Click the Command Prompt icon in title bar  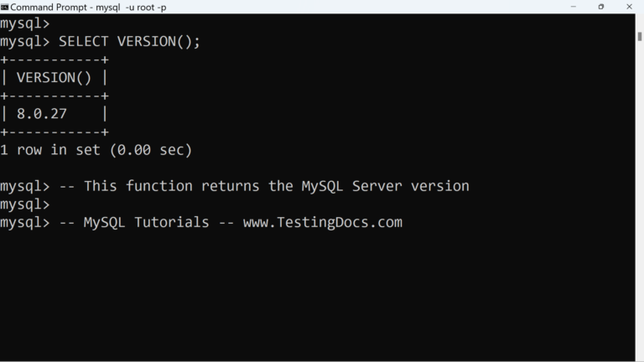(x=5, y=7)
